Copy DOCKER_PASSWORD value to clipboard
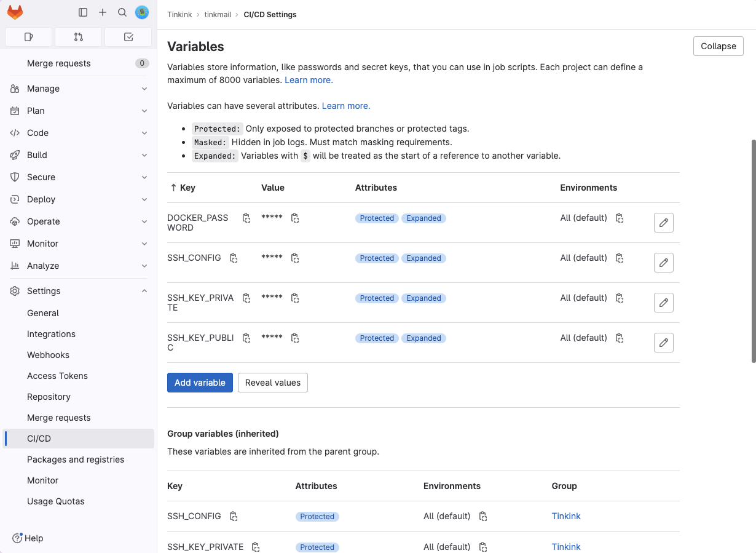 [295, 218]
